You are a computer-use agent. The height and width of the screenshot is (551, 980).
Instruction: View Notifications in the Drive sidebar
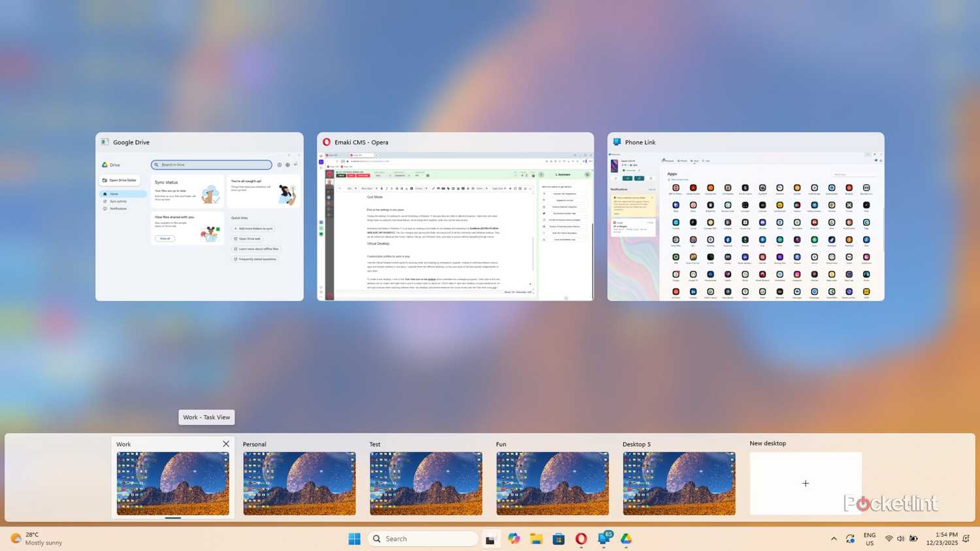[118, 208]
